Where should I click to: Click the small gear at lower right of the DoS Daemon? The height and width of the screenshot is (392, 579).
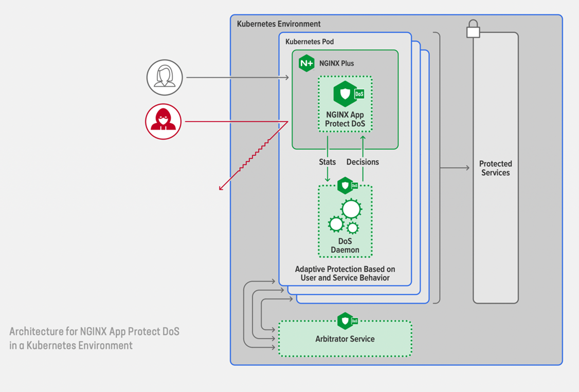click(x=353, y=228)
